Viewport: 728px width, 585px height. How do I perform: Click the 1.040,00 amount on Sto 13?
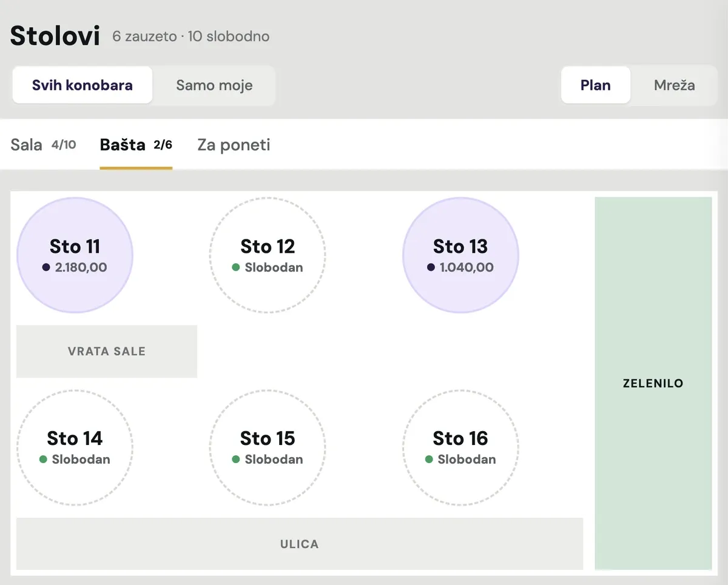467,267
